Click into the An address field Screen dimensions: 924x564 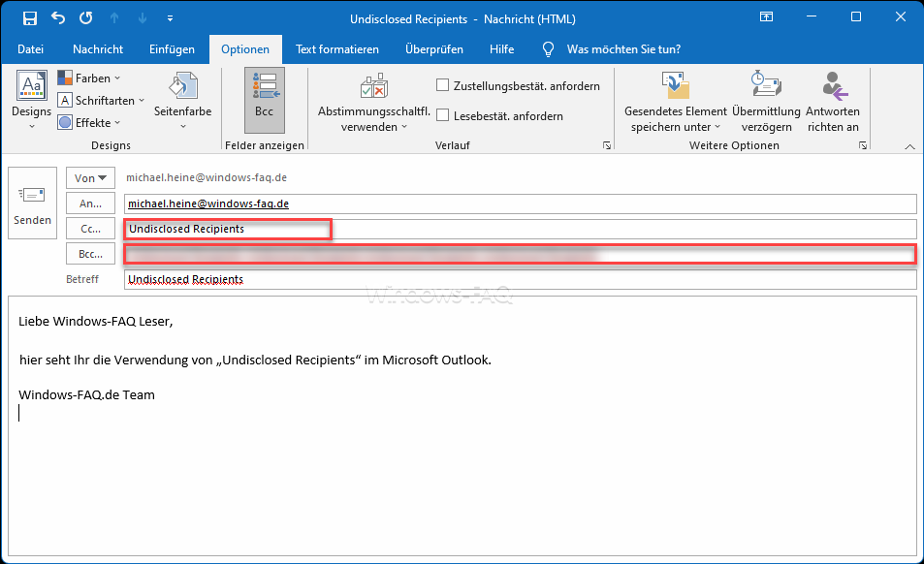point(521,204)
